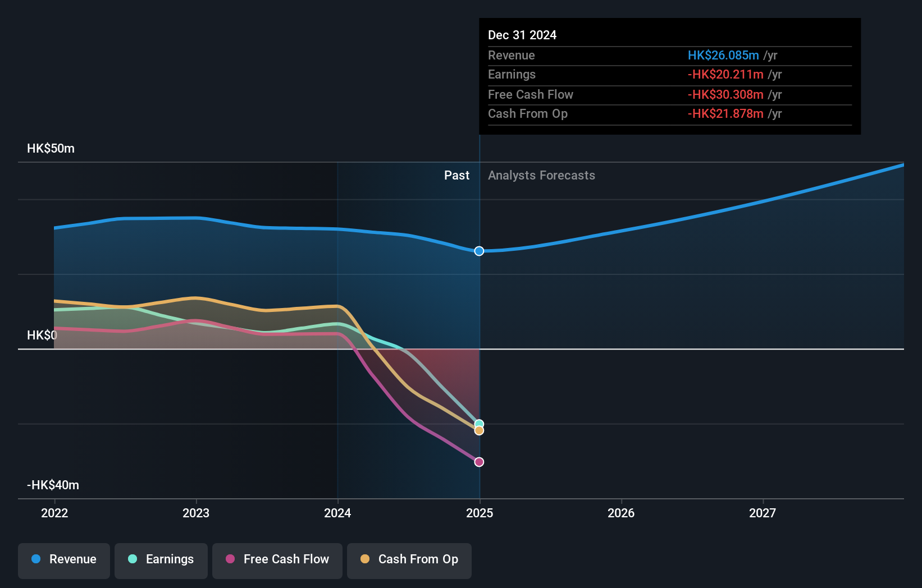Toggle the Revenue legend button

64,561
